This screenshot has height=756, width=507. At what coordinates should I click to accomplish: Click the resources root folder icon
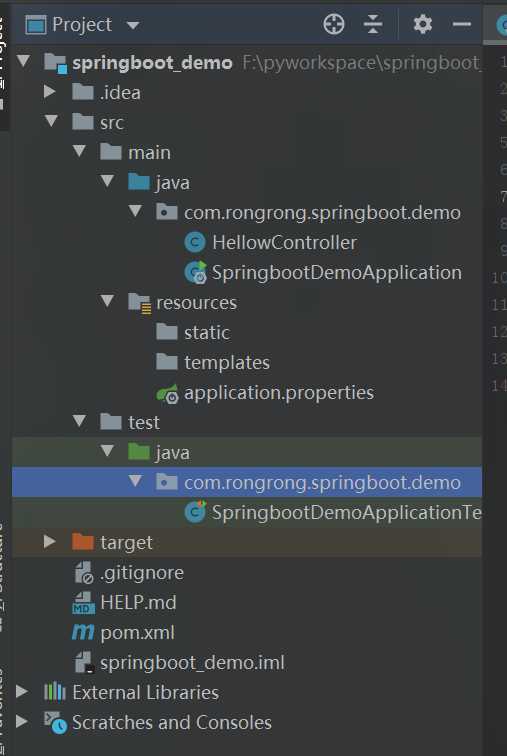point(140,303)
